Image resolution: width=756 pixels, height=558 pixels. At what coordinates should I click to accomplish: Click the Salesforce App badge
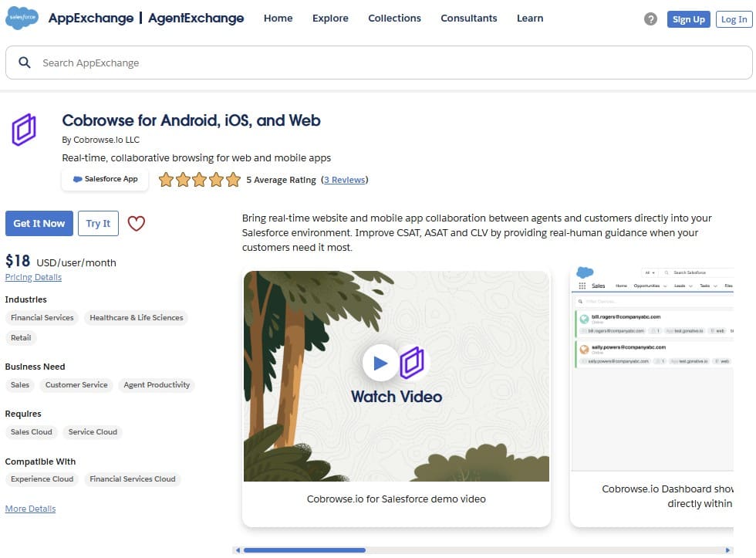105,179
